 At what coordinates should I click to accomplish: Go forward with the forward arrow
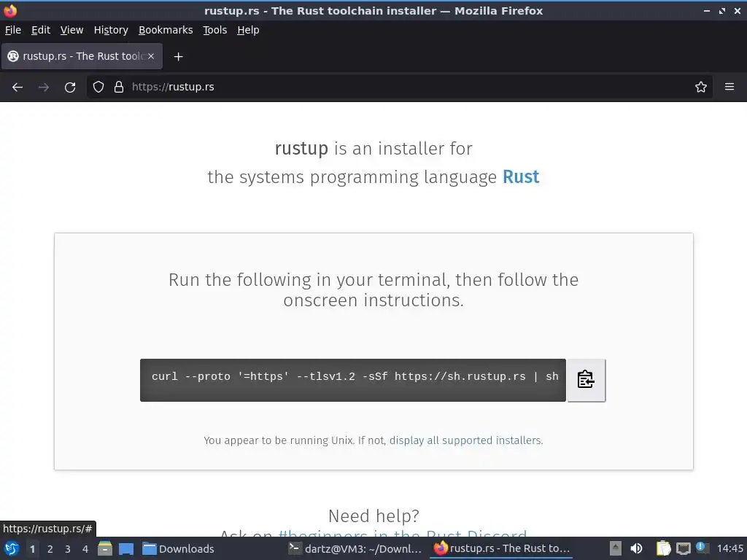click(x=44, y=87)
